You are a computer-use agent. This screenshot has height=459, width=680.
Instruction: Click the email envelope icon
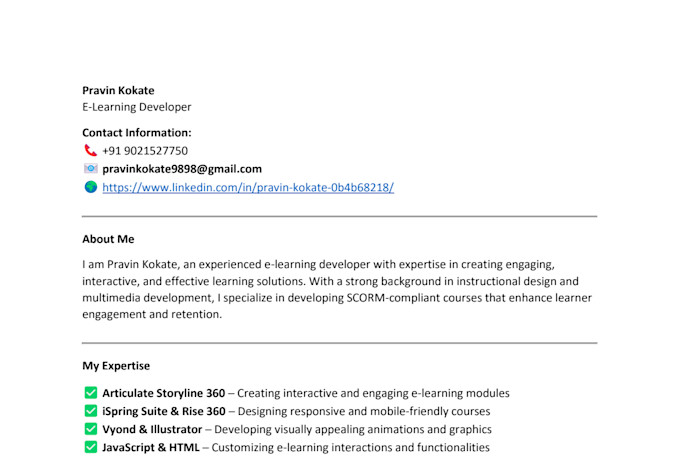pos(91,168)
